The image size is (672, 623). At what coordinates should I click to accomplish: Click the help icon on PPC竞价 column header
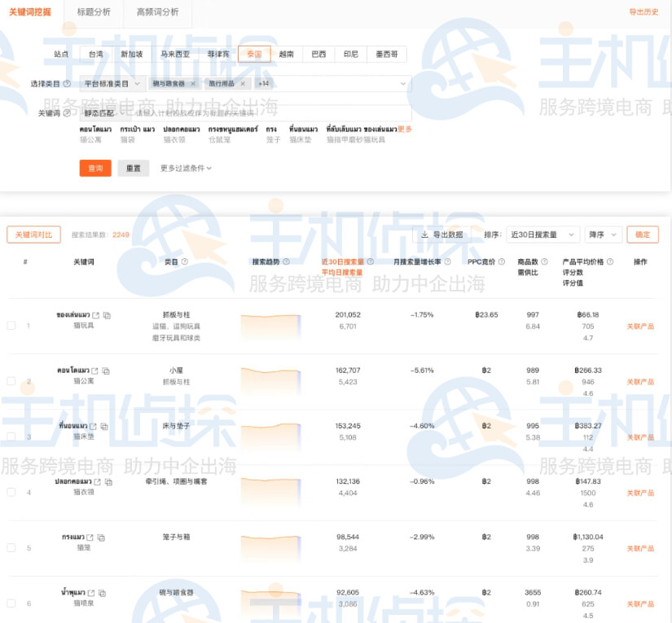(x=501, y=261)
